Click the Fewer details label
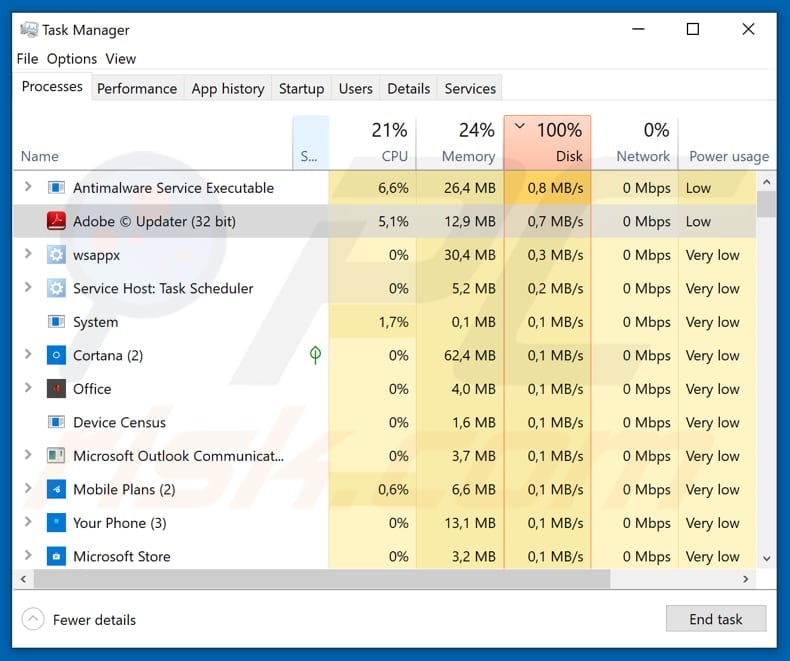Viewport: 790px width, 661px height. click(94, 620)
